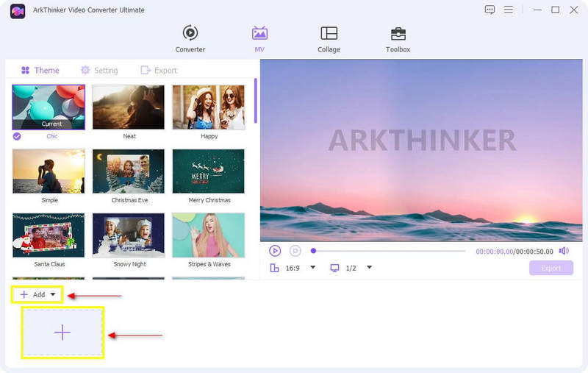Switch to the Export tab

[159, 70]
